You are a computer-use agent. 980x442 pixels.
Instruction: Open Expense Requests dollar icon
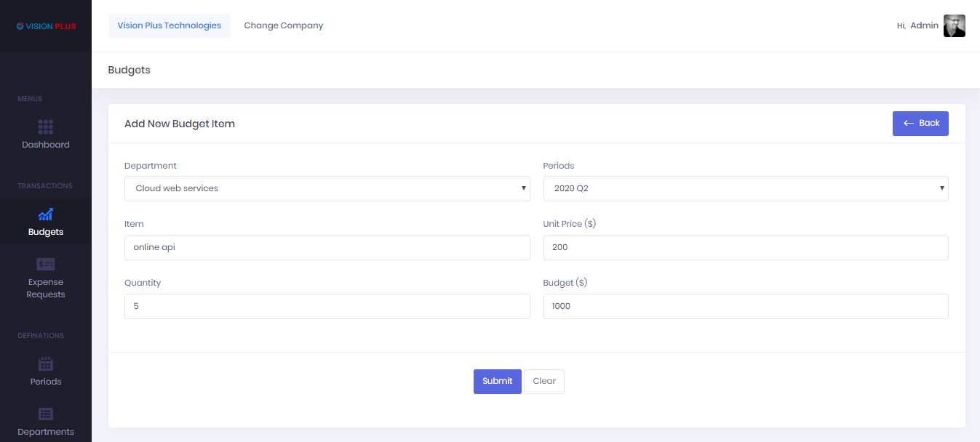45,265
